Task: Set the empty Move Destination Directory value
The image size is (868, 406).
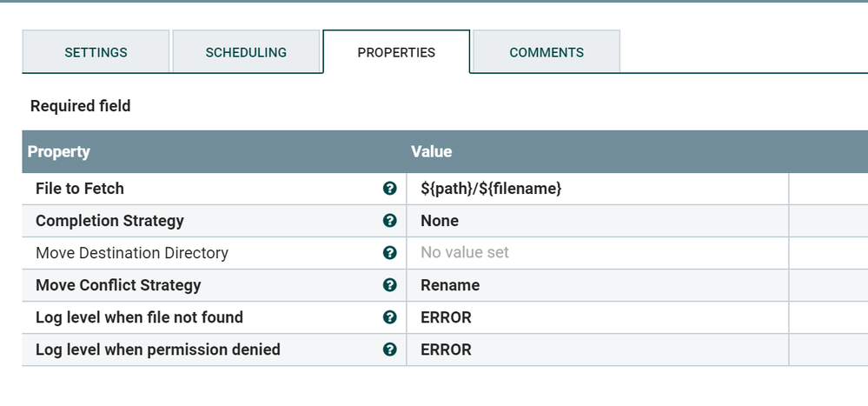Action: [x=465, y=253]
